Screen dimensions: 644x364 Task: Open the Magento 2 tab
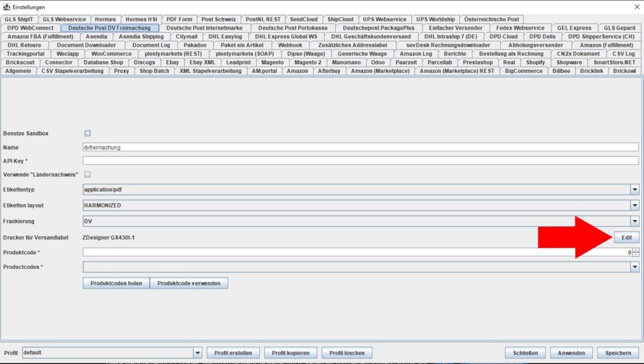coord(308,62)
